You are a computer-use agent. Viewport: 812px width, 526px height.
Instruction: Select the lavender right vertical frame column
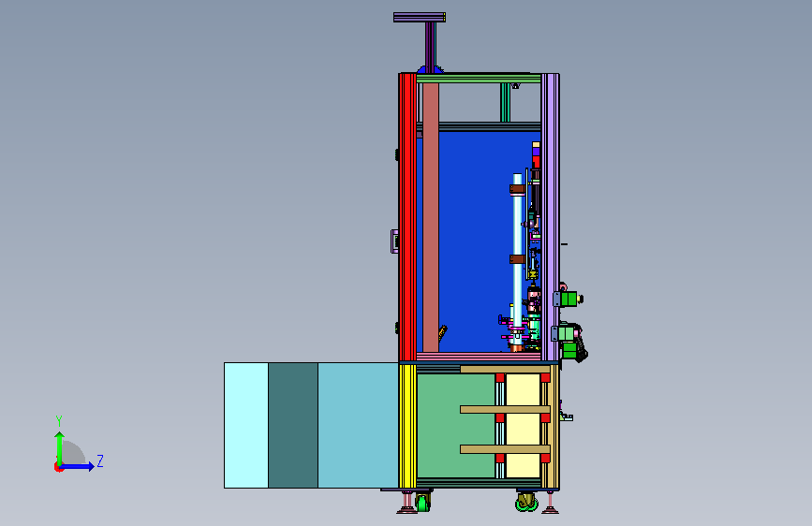550,217
